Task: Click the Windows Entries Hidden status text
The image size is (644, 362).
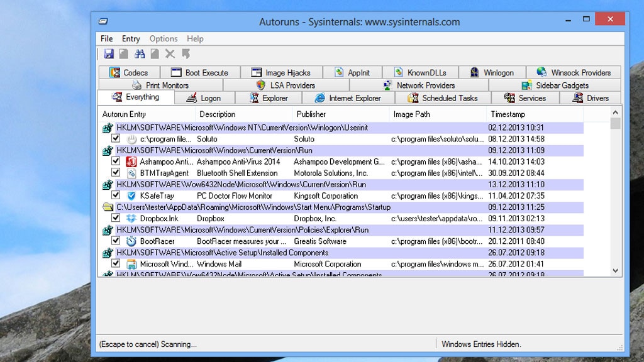Action: click(x=481, y=344)
